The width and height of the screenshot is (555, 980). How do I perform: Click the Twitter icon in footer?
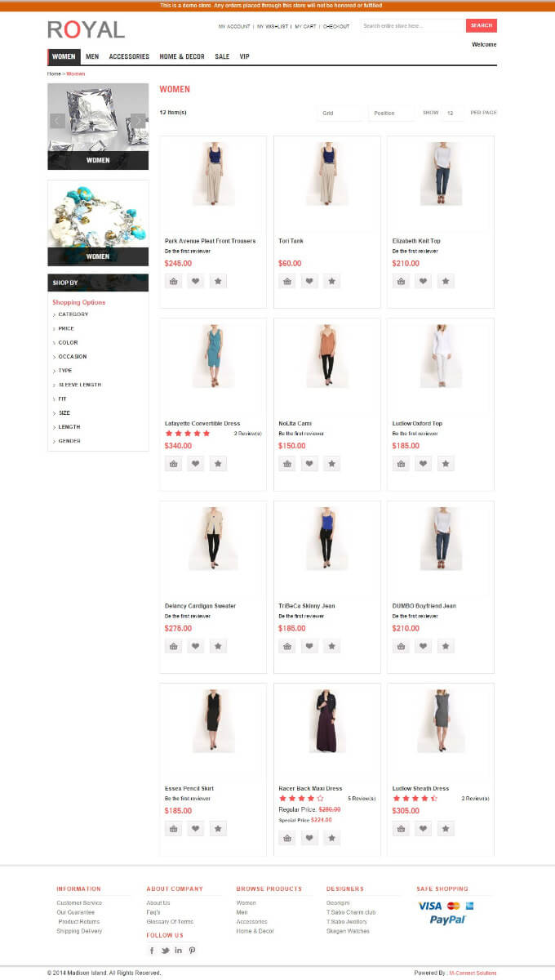(x=165, y=950)
